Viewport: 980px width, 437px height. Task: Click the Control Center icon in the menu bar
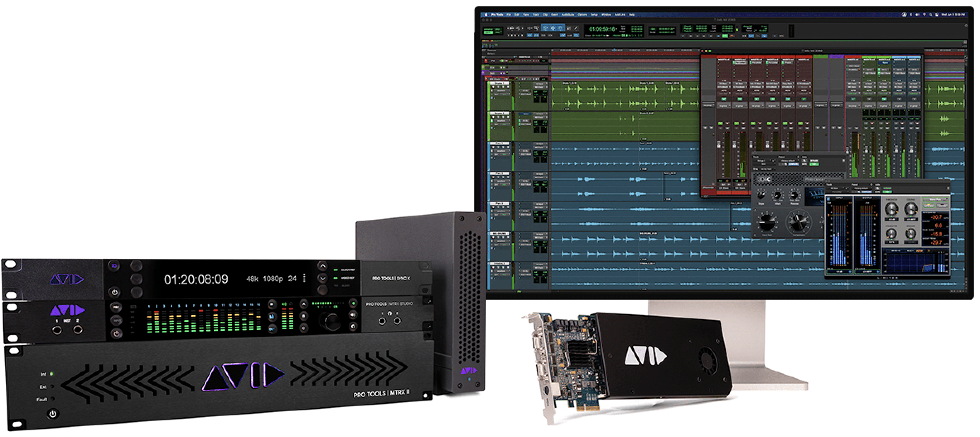(x=937, y=15)
